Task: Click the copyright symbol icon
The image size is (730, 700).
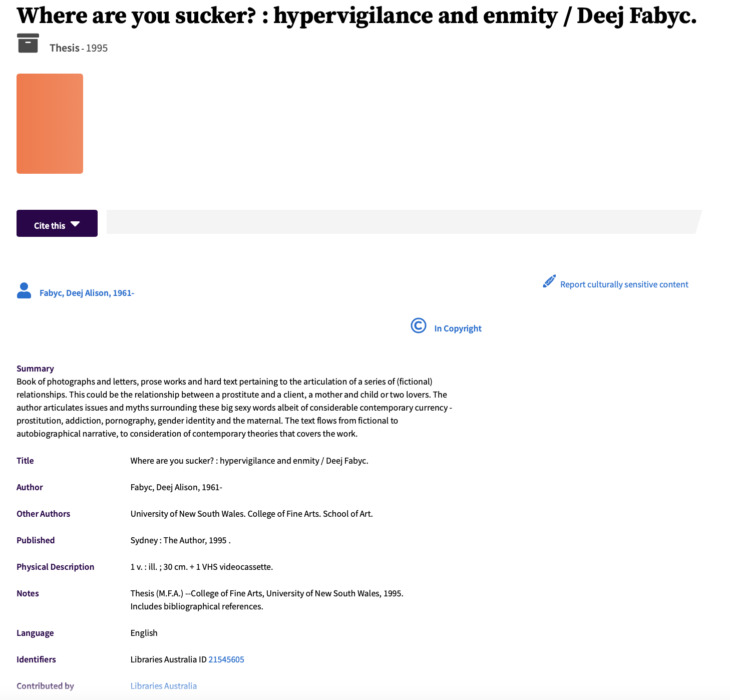Action: [x=419, y=325]
